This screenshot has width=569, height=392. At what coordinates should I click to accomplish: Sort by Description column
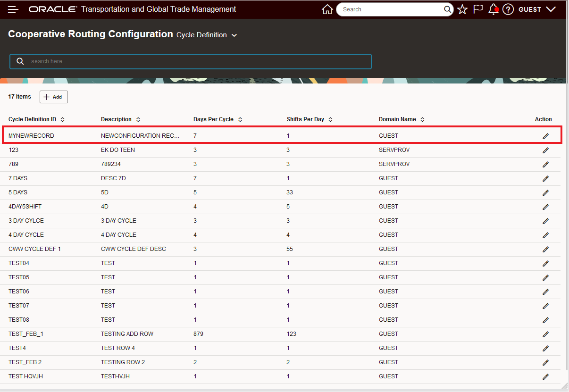(x=138, y=120)
